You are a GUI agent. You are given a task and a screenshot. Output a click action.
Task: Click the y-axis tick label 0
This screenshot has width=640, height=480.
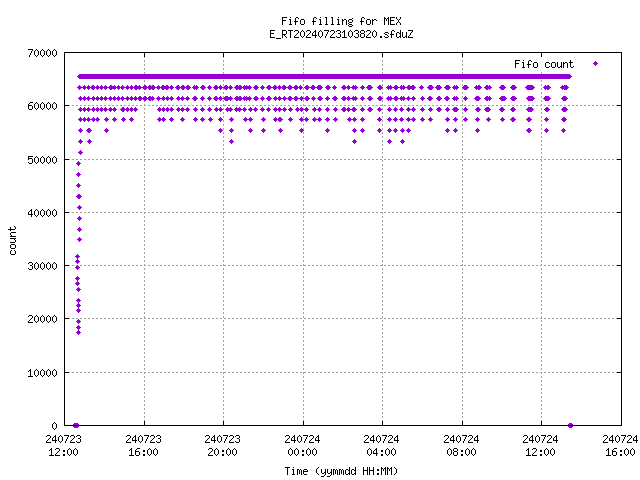[54, 426]
